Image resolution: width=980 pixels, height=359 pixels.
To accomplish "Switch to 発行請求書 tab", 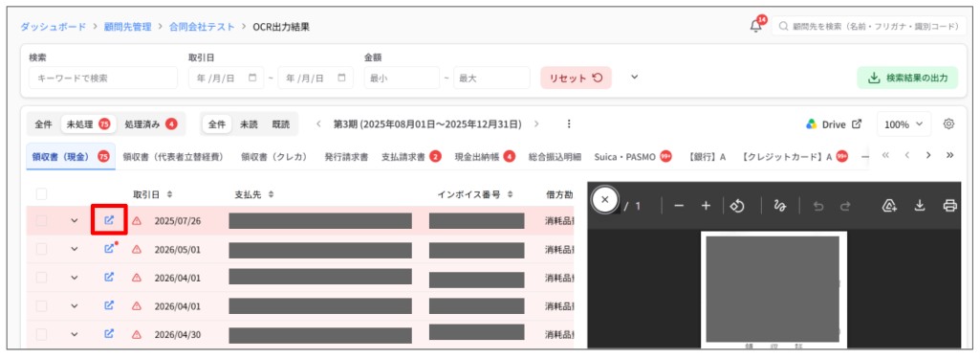I will click(346, 156).
